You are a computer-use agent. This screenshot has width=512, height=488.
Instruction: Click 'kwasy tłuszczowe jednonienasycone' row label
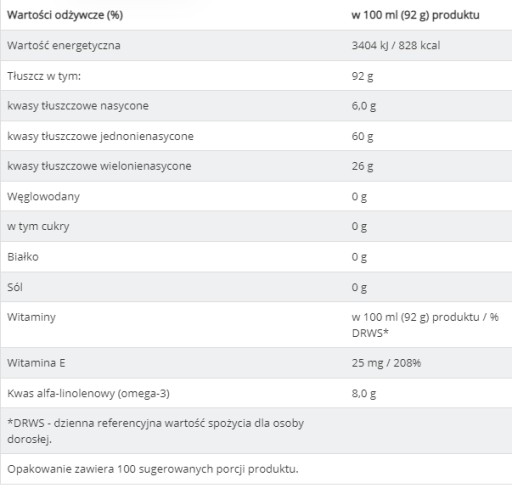pyautogui.click(x=100, y=136)
